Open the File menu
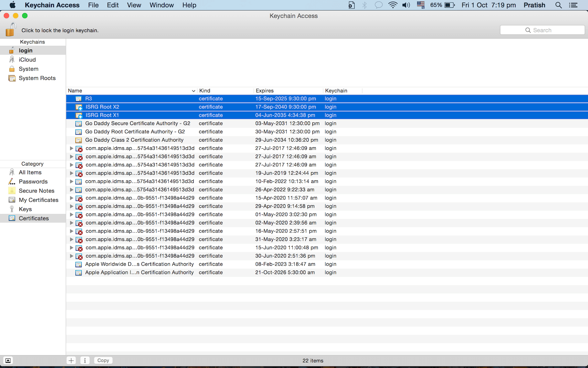 (x=93, y=5)
